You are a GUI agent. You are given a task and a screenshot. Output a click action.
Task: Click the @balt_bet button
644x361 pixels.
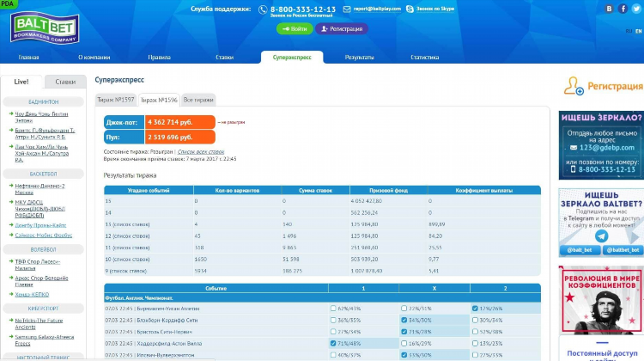pos(580,250)
